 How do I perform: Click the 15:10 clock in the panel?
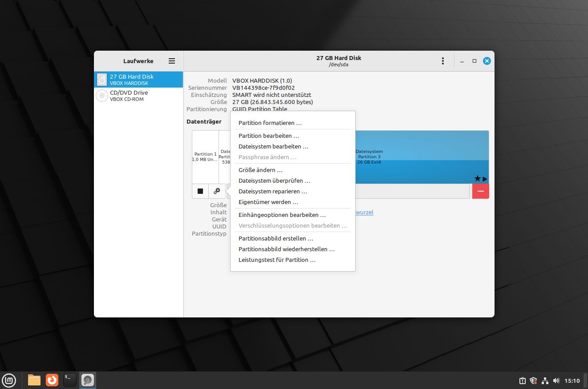(572, 381)
